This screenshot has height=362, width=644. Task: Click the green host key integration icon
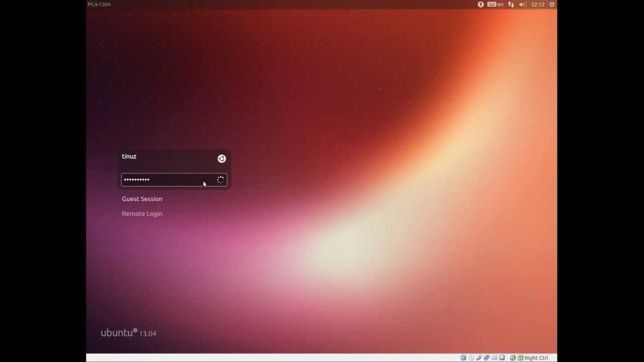[x=521, y=357]
